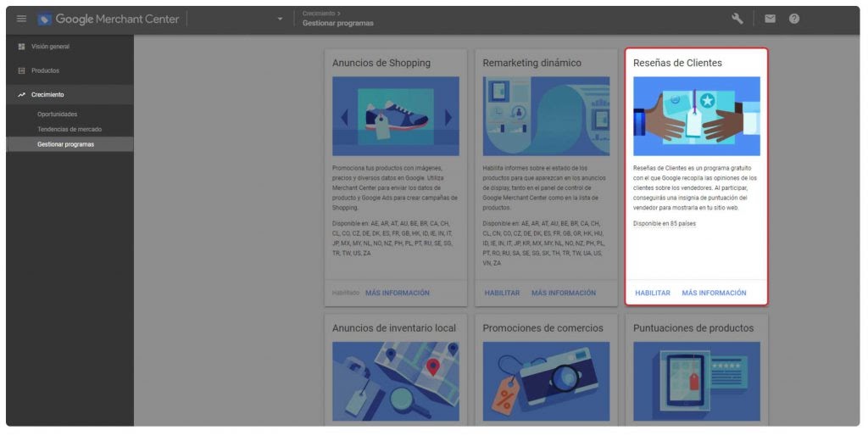Open Más información for Reseñas de Clientes
The image size is (868, 436).
tap(714, 293)
